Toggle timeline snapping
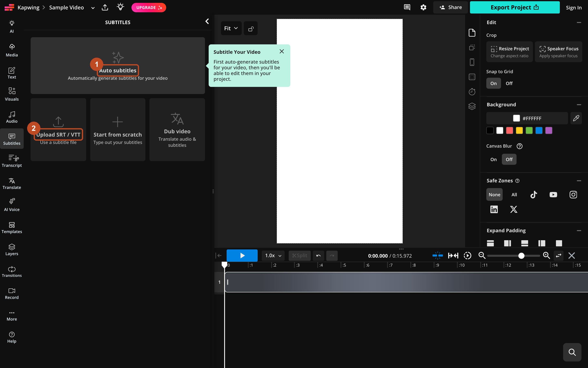Viewport: 588px width, 368px height. (438, 256)
